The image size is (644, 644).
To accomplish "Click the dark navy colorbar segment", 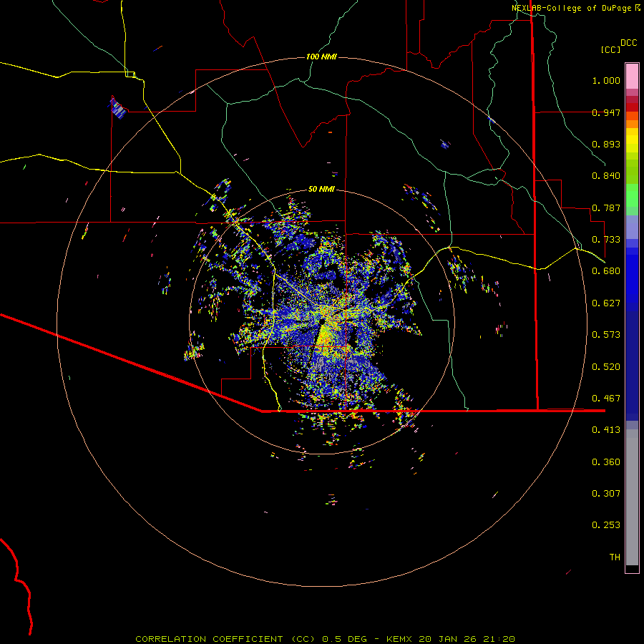I will [632, 364].
